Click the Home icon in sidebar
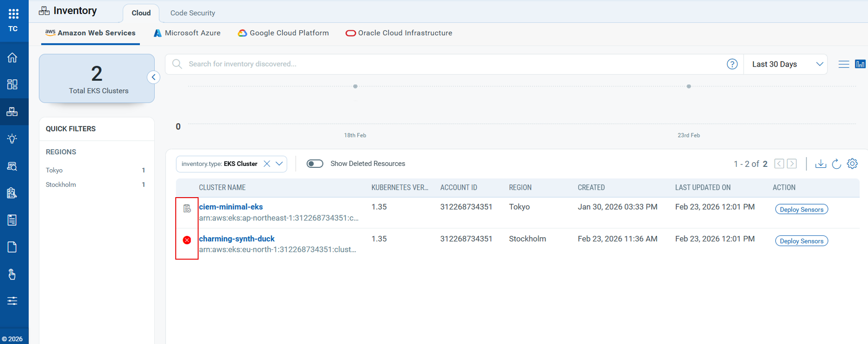The image size is (868, 344). click(x=13, y=57)
